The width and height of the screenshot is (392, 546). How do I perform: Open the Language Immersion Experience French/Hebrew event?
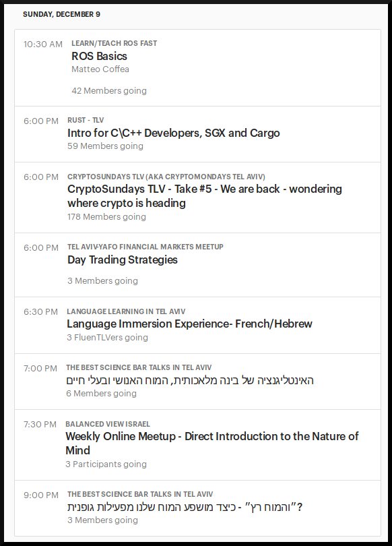(x=189, y=324)
